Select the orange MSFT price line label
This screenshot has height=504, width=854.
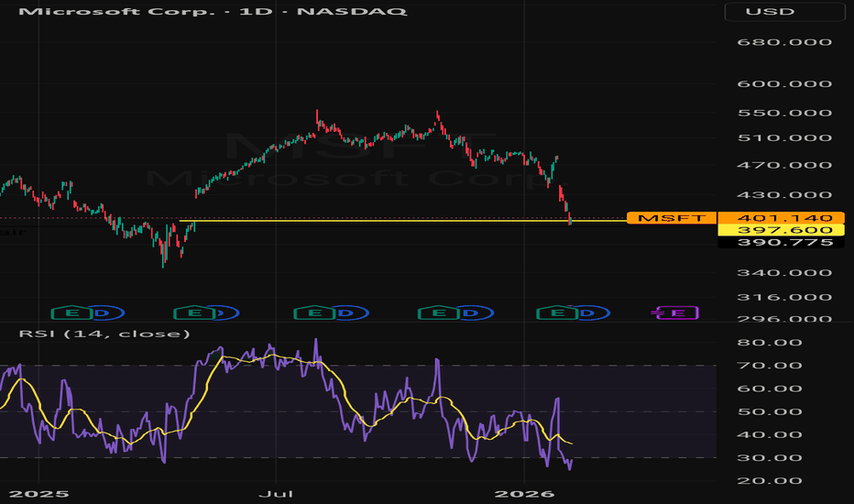pos(672,218)
